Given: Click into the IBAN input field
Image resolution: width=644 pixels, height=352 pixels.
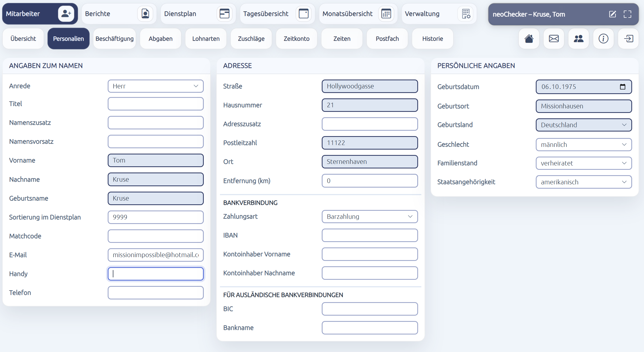Looking at the screenshot, I should pos(370,235).
